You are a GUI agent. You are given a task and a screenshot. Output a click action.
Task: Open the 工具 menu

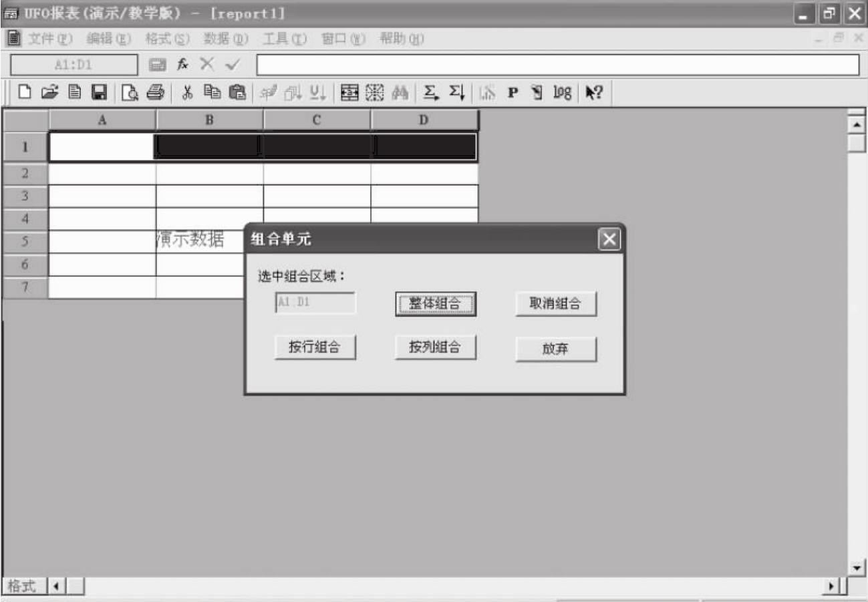tap(285, 39)
